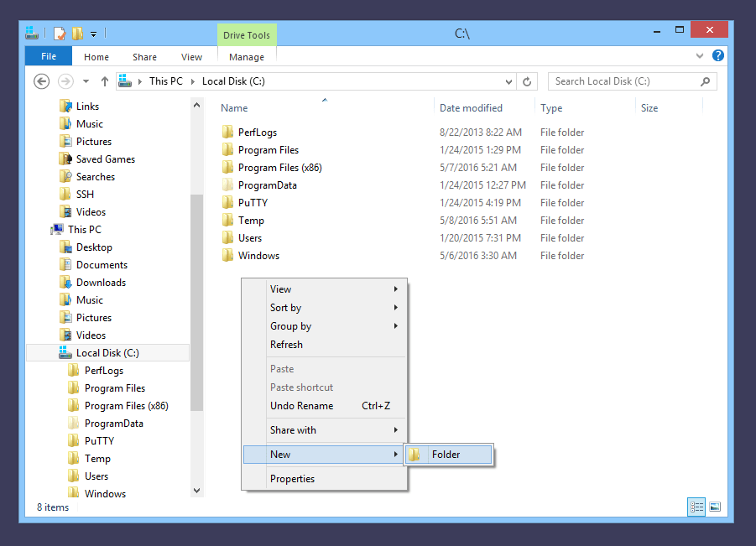Click the navigation pane scrollbar thumb
756x546 pixels.
pyautogui.click(x=196, y=302)
